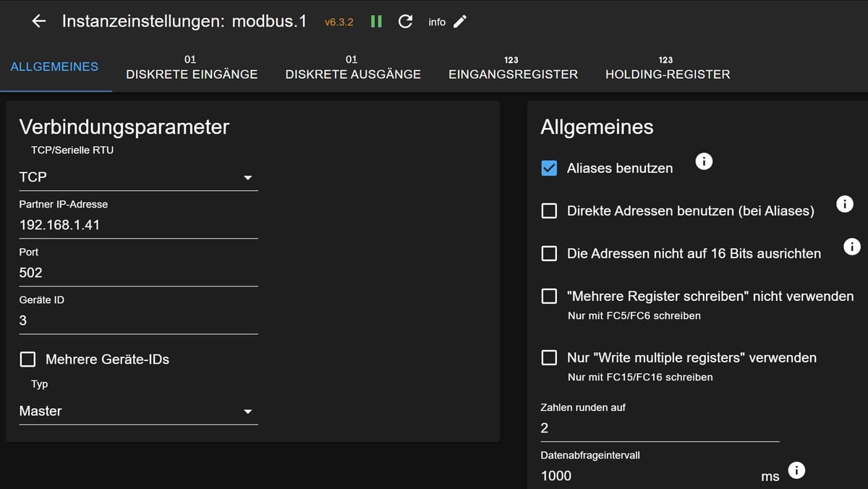Image resolution: width=868 pixels, height=489 pixels.
Task: Click the info label in the header
Action: (437, 22)
